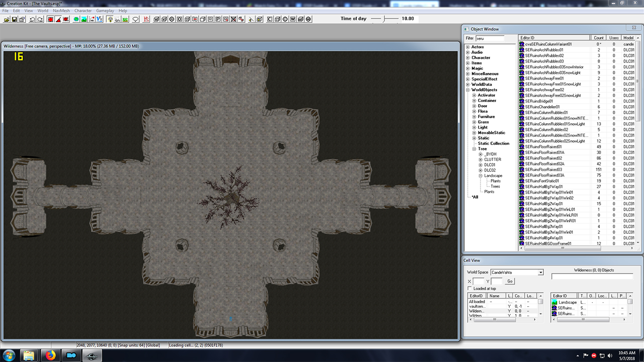Sort by the Count column header
The width and height of the screenshot is (644, 362).
[598, 38]
